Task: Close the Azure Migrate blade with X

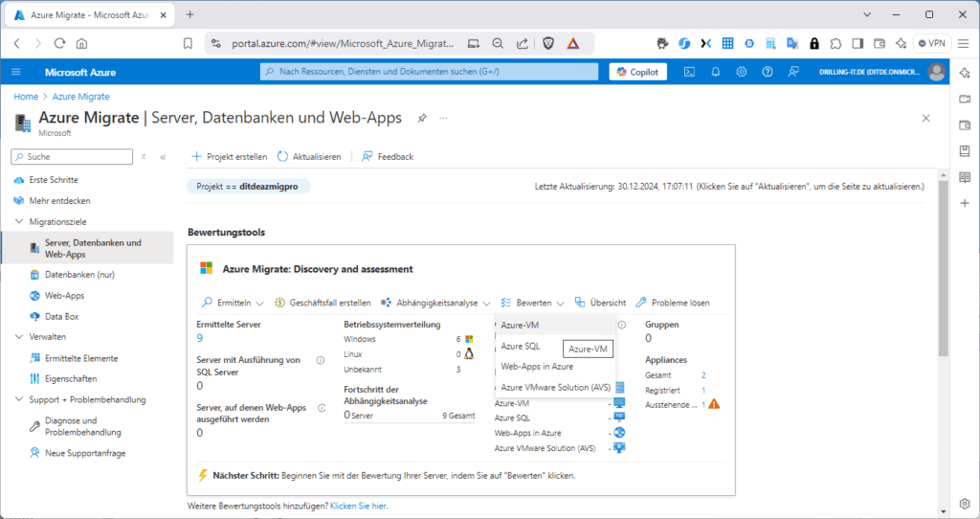Action: (926, 118)
